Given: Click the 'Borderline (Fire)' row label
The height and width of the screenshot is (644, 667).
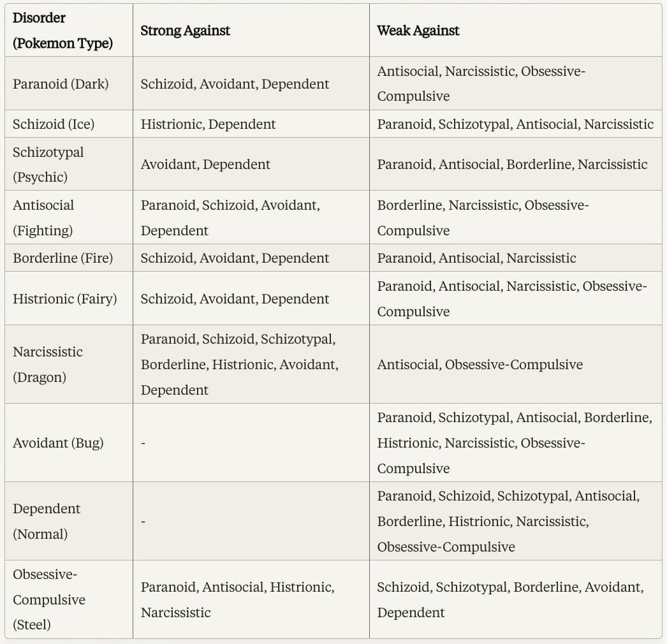Looking at the screenshot, I should coord(62,258).
